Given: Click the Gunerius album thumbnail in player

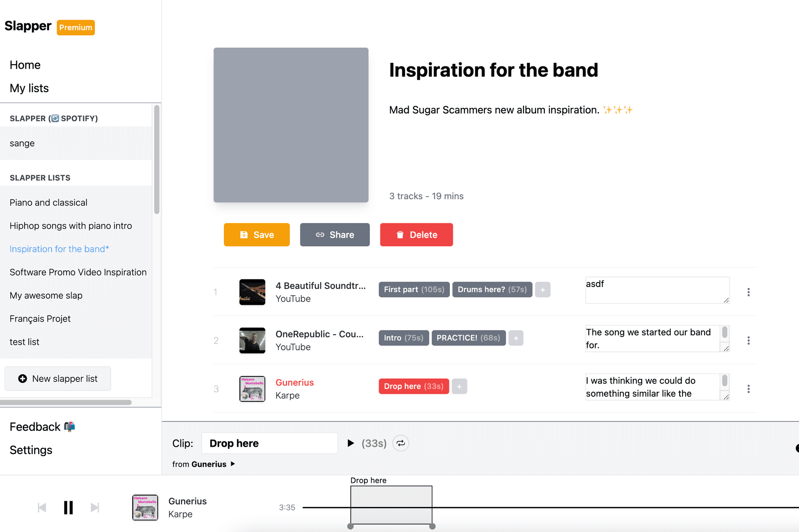Looking at the screenshot, I should point(145,507).
